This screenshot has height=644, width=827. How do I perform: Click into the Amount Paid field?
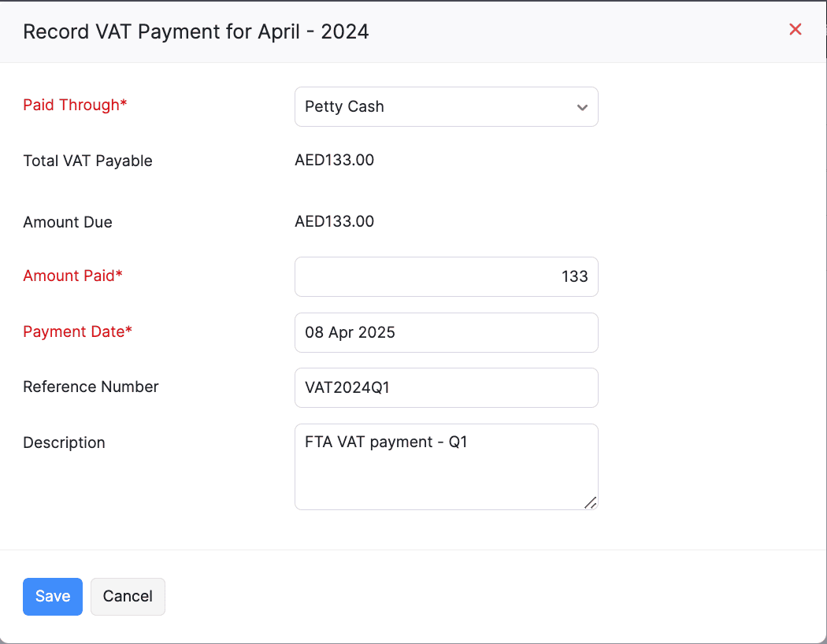coord(447,276)
